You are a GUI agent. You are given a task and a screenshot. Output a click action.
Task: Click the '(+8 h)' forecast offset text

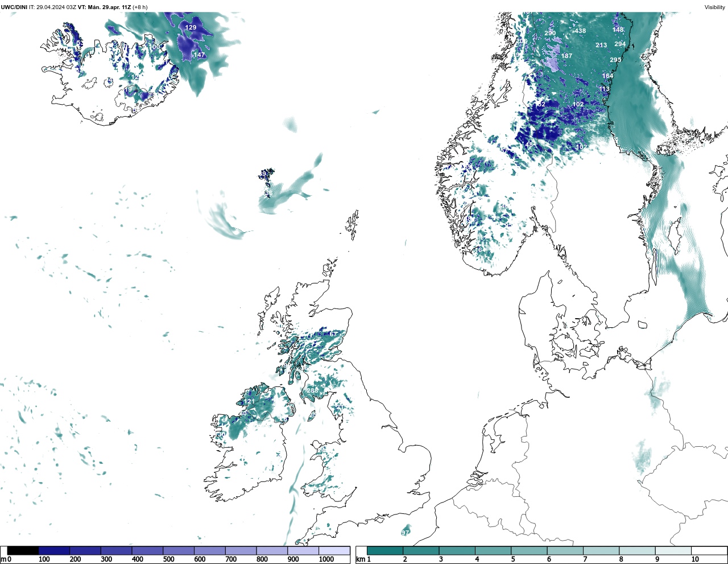click(140, 7)
